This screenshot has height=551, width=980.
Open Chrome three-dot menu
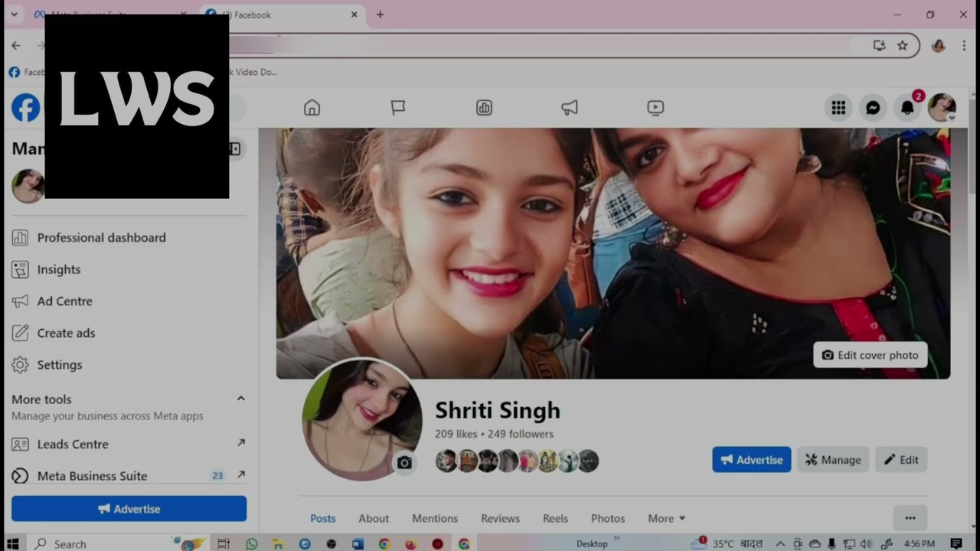964,45
